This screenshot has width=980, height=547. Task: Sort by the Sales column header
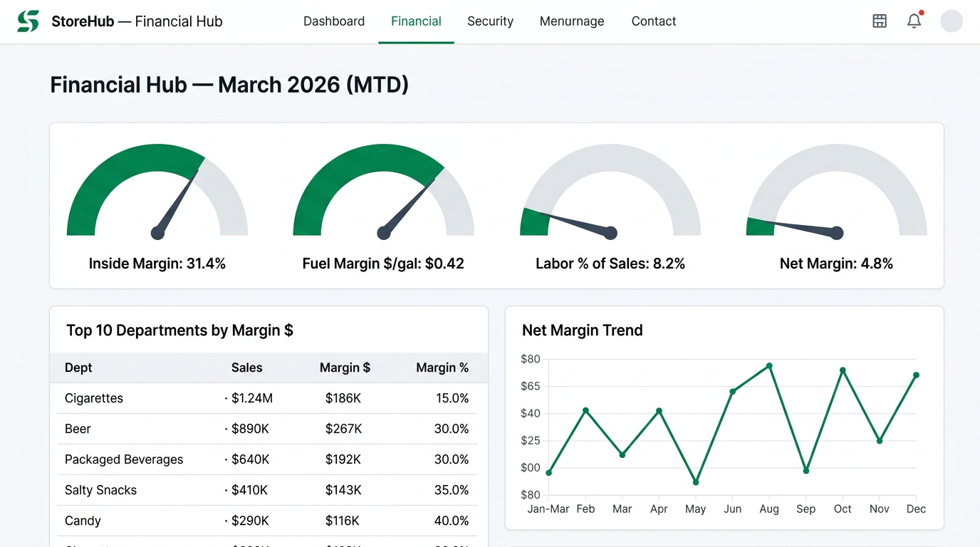pos(247,368)
